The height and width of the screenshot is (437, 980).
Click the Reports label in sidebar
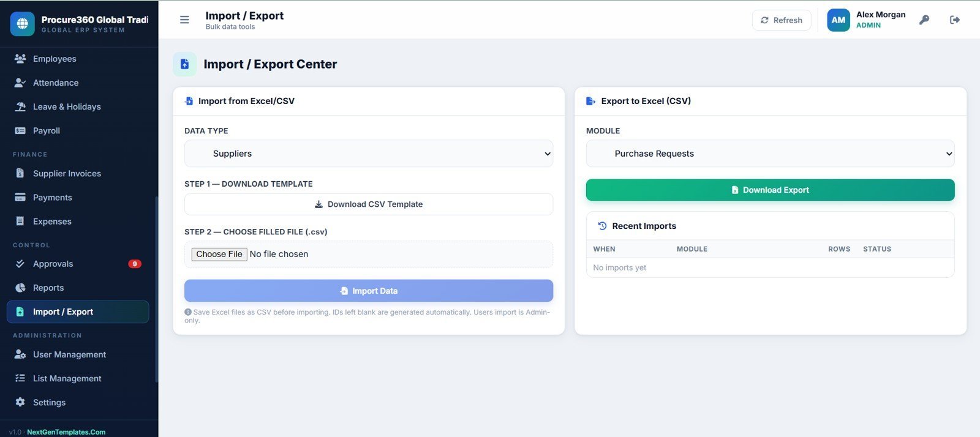click(48, 288)
